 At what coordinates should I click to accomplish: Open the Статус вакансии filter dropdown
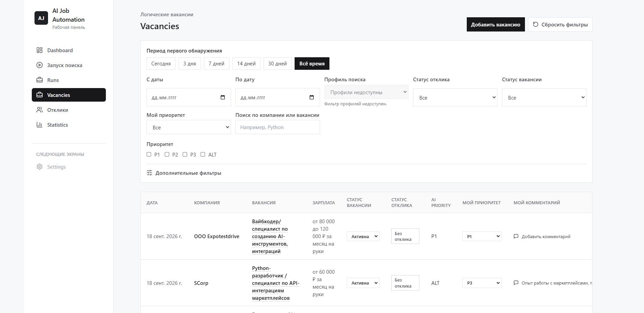pos(544,98)
